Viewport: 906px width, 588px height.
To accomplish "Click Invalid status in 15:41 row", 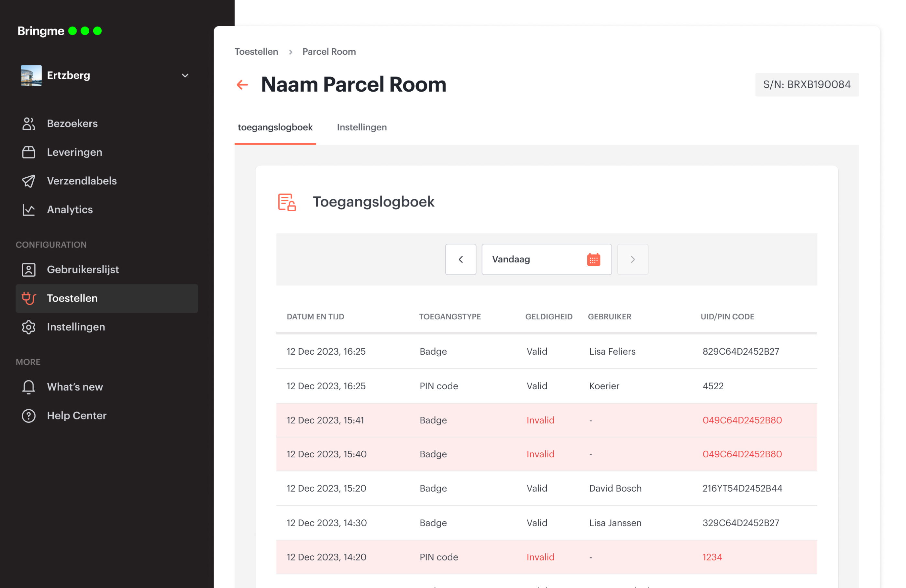I will 540,420.
